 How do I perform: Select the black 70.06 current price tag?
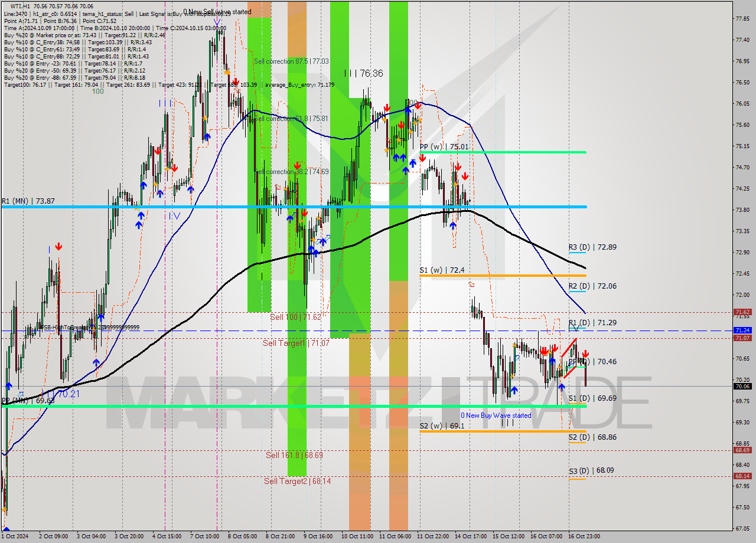pyautogui.click(x=742, y=387)
